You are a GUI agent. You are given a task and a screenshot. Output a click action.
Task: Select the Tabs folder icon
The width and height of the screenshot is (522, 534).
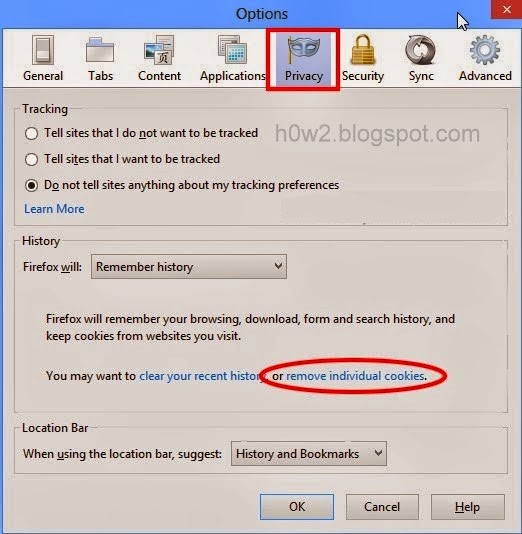(x=100, y=50)
